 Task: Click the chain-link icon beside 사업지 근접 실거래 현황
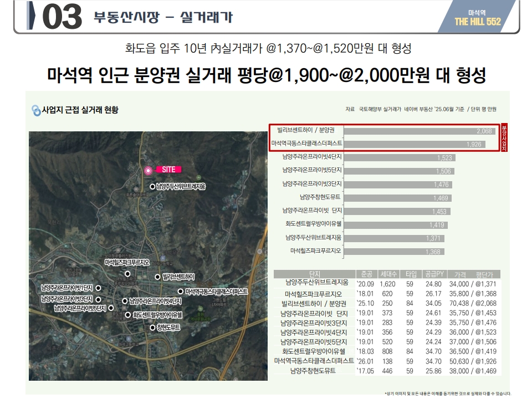[36, 110]
